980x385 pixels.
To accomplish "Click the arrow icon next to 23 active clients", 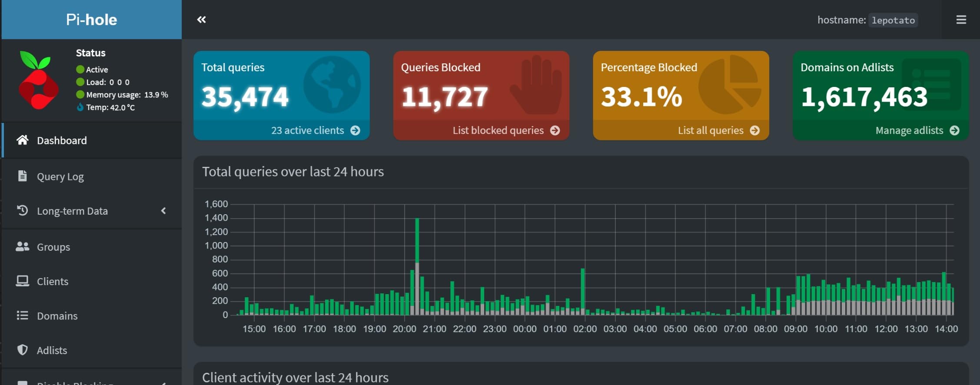I will click(355, 130).
